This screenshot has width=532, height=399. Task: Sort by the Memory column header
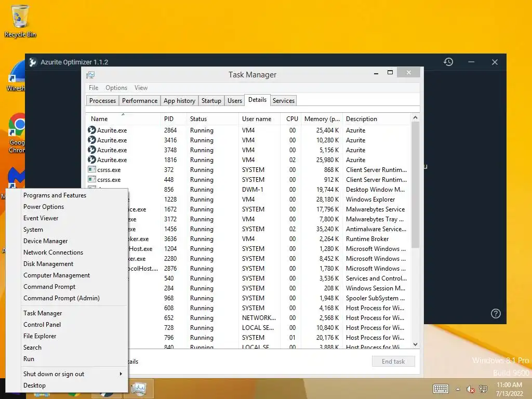tap(322, 119)
